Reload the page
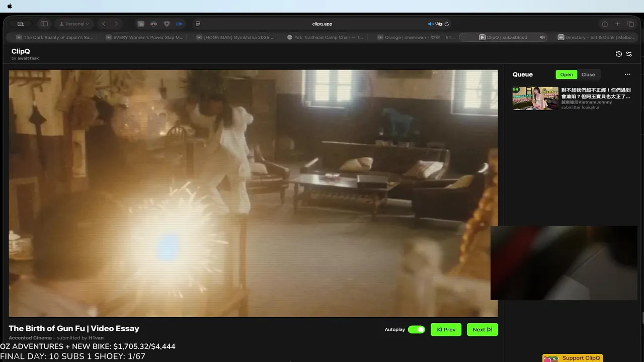This screenshot has height=362, width=644. [x=447, y=24]
